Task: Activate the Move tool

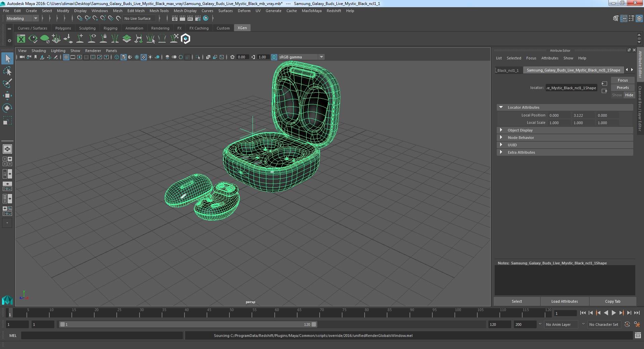Action: [7, 96]
